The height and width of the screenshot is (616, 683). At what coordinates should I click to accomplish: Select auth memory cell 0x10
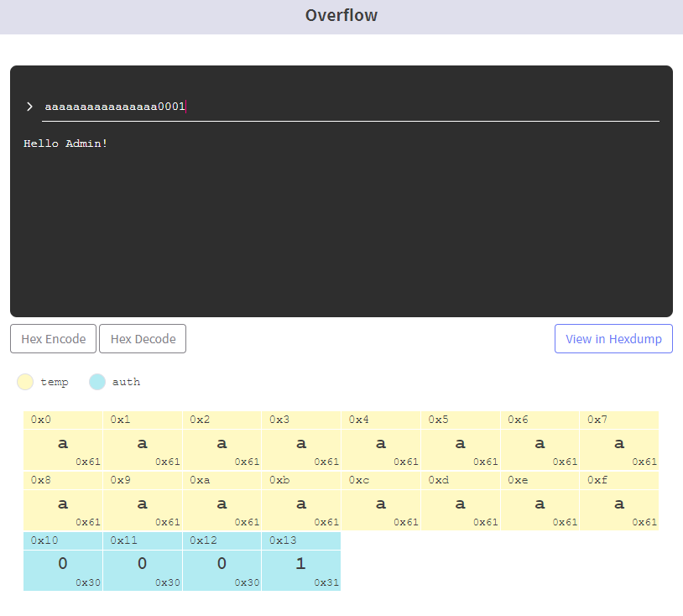63,561
